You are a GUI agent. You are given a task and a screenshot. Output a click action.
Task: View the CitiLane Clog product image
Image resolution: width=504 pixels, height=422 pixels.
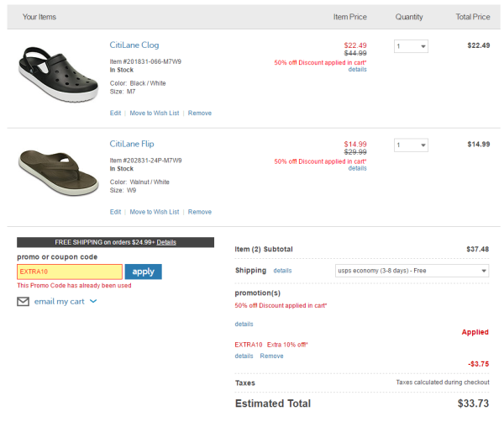(58, 74)
